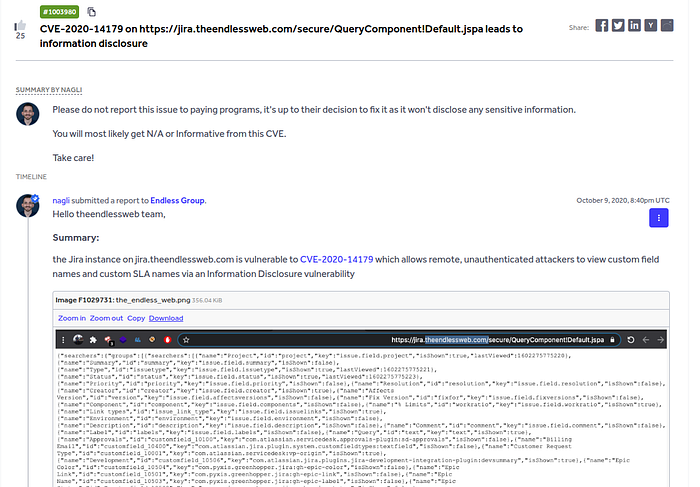Click the puzzle extensions icon in screenshot
700x487 pixels.
coord(93,340)
